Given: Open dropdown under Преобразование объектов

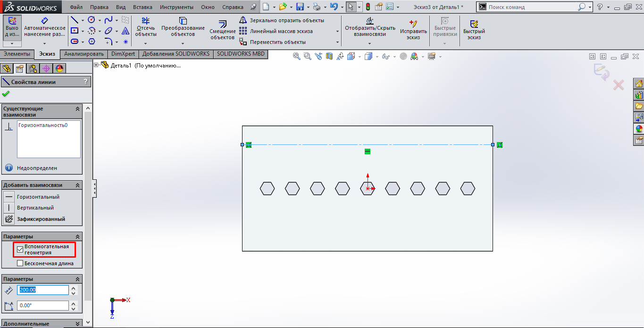Looking at the screenshot, I should [x=183, y=43].
